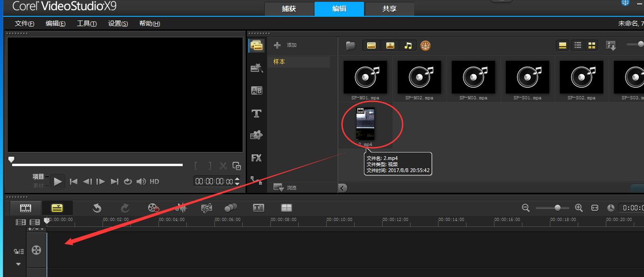The height and width of the screenshot is (277, 644).
Task: Toggle show photos filter in library
Action: pos(390,45)
